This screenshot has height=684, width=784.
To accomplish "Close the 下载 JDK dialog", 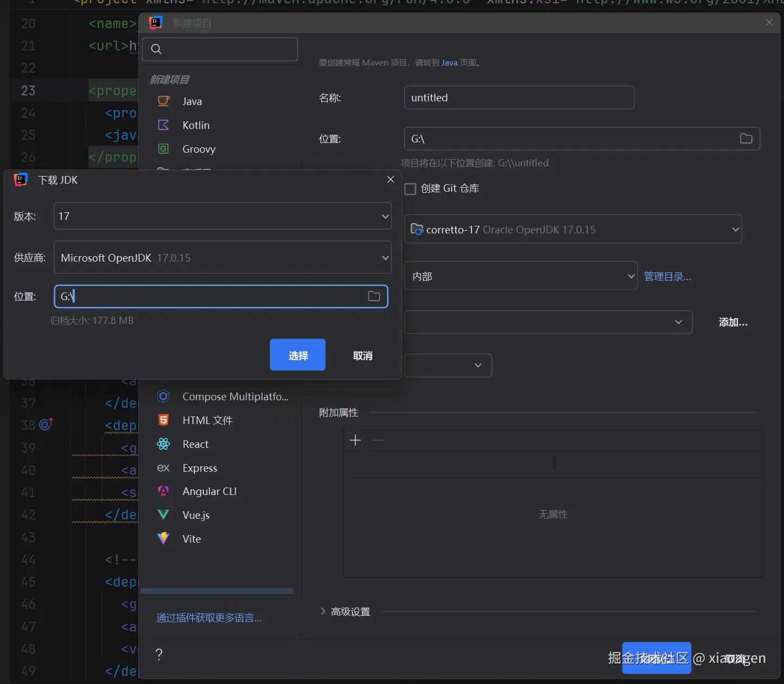I will click(x=391, y=179).
